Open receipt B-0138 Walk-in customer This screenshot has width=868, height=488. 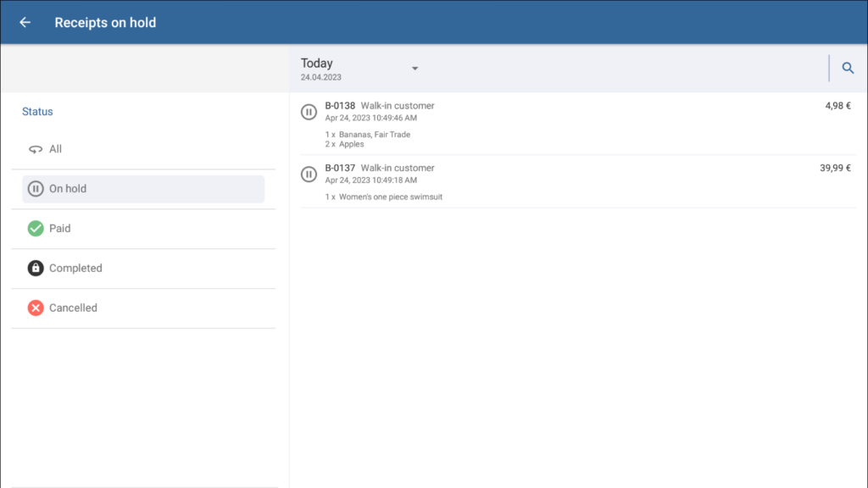[x=380, y=106]
